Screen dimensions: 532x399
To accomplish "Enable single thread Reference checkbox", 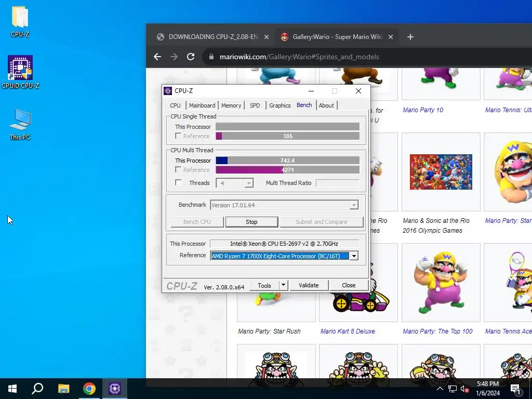I will (x=178, y=136).
